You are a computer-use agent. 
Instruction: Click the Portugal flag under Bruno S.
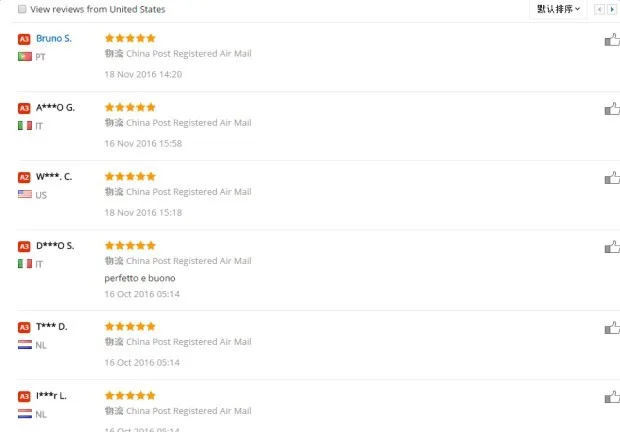point(25,57)
